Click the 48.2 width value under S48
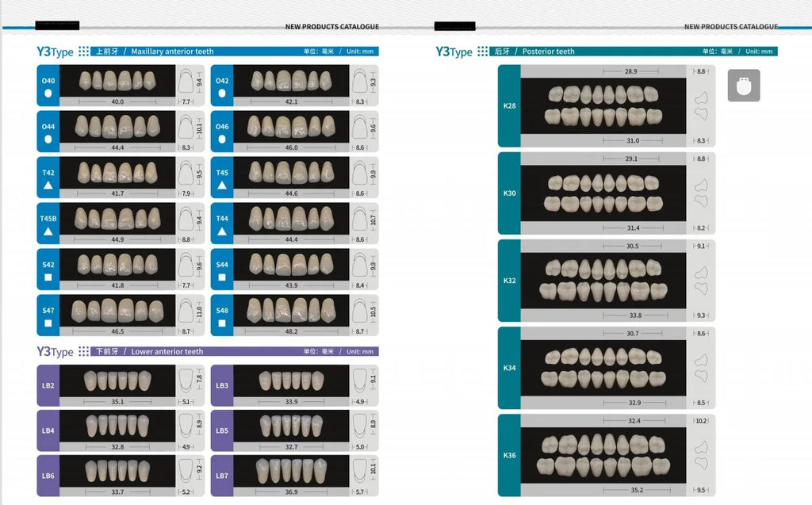The image size is (812, 505). click(292, 331)
